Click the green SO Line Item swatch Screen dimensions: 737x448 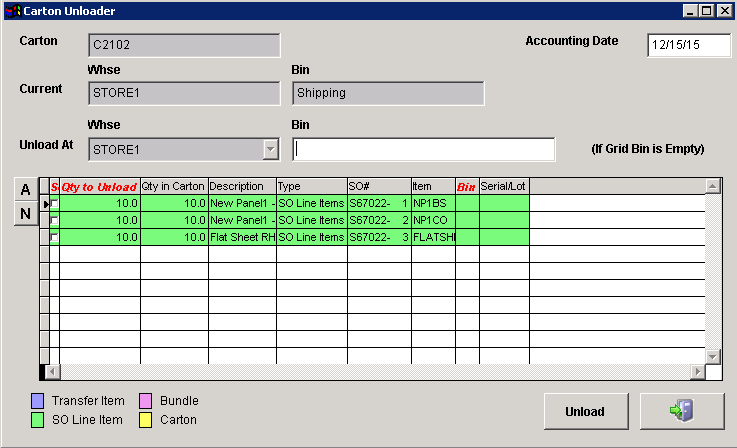[36, 420]
